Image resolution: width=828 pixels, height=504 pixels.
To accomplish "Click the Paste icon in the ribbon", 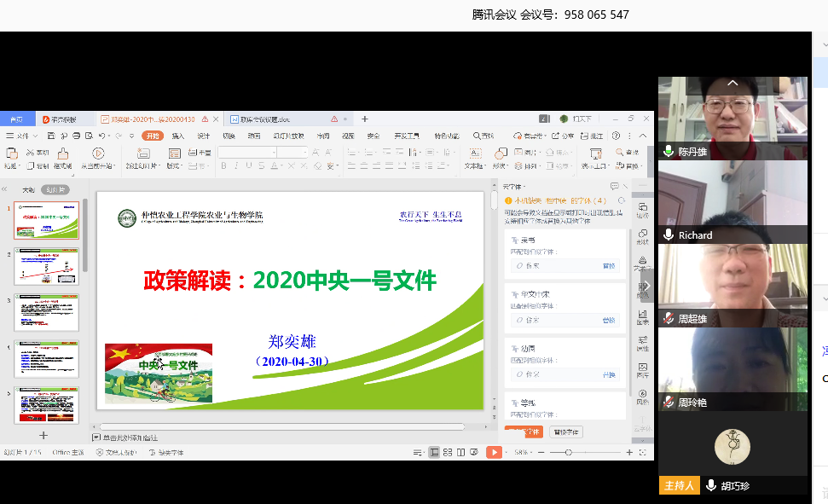I will tap(12, 153).
